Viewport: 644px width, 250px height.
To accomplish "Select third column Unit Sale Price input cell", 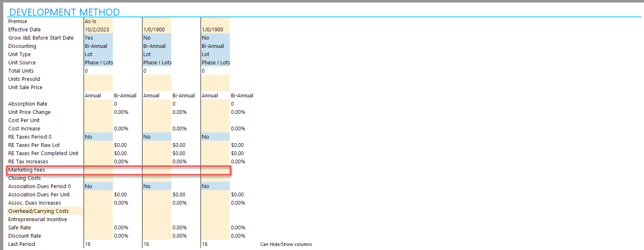I will [x=215, y=87].
